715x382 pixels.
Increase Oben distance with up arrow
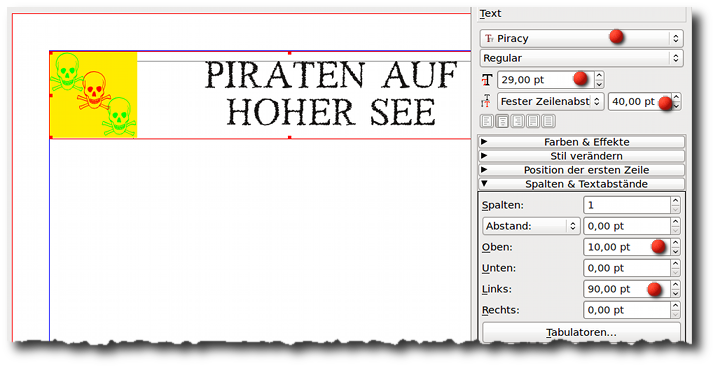pos(675,243)
